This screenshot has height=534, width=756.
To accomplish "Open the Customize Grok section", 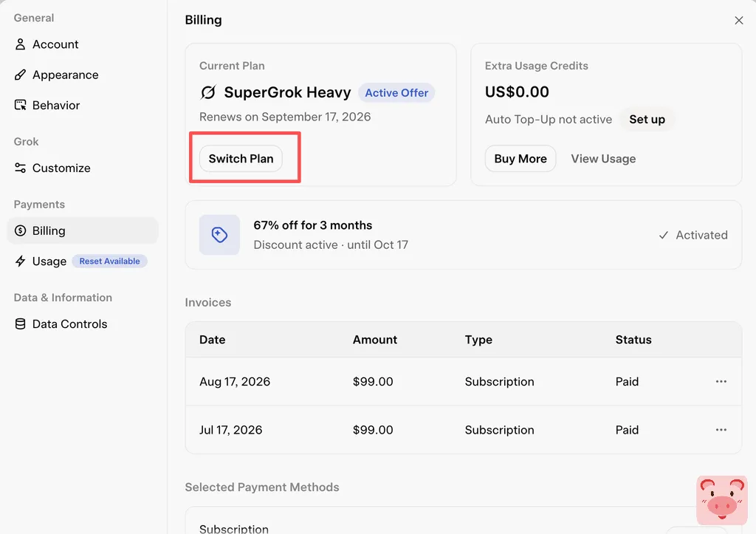I will 83,168.
